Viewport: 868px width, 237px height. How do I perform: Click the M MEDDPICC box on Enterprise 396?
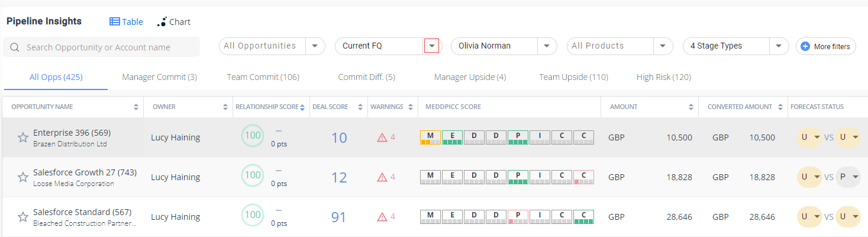pos(430,137)
